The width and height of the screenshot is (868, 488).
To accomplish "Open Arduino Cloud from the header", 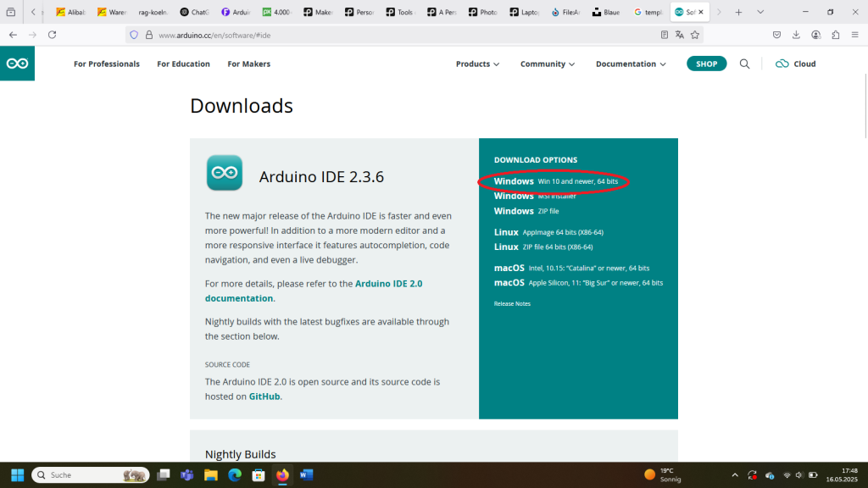I will 795,64.
